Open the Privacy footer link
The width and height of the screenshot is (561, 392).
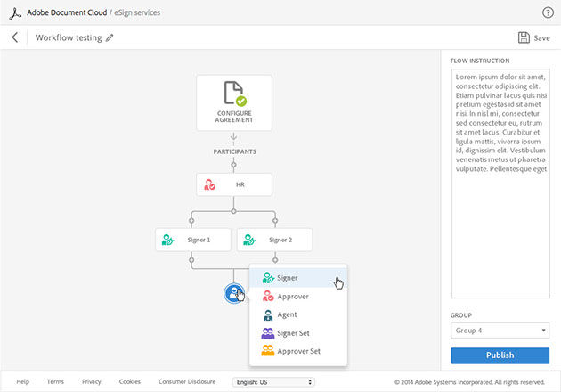[x=91, y=381]
